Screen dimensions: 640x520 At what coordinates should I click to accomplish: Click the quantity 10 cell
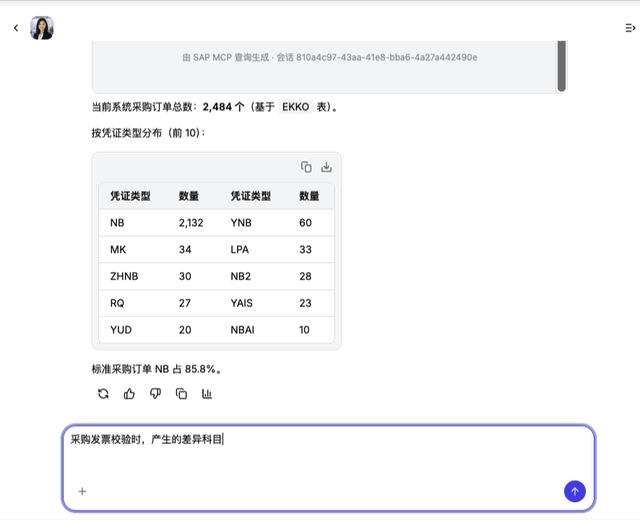pos(304,330)
